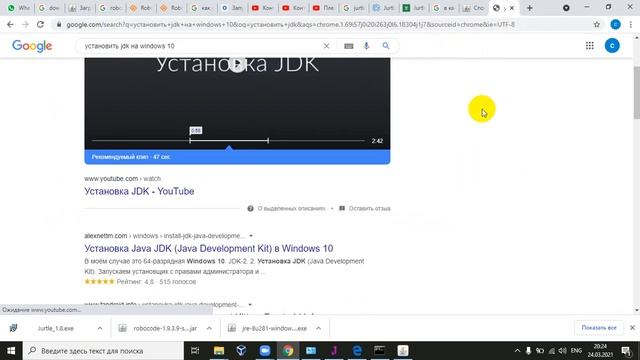Click 'О выделенных описаниях' link

(287, 208)
